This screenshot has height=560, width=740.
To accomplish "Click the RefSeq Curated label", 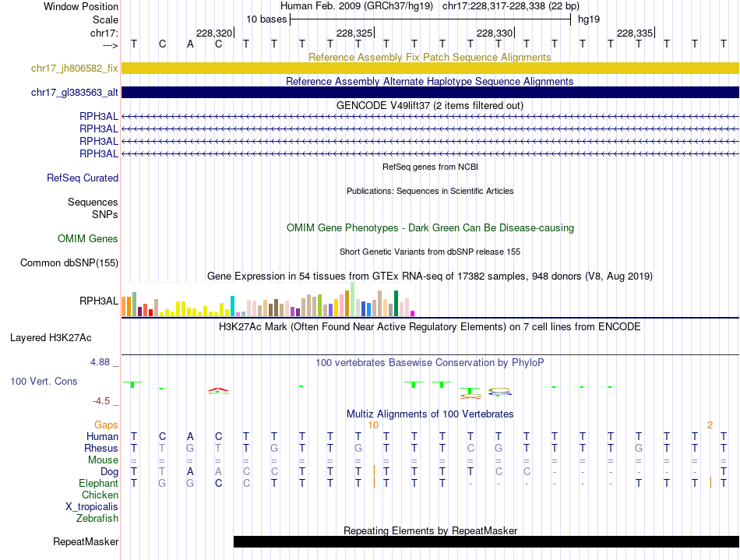I will [x=82, y=178].
